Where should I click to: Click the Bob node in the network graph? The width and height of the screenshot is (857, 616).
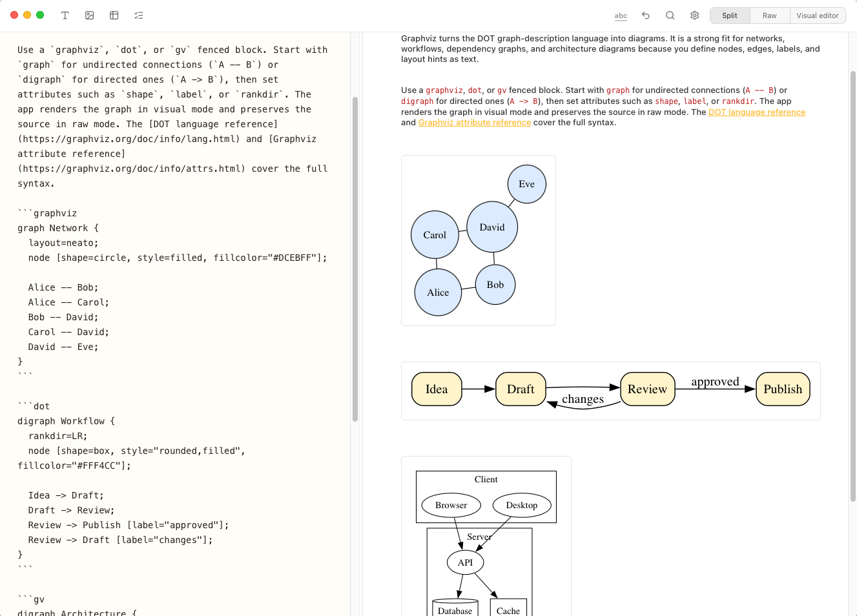click(495, 285)
